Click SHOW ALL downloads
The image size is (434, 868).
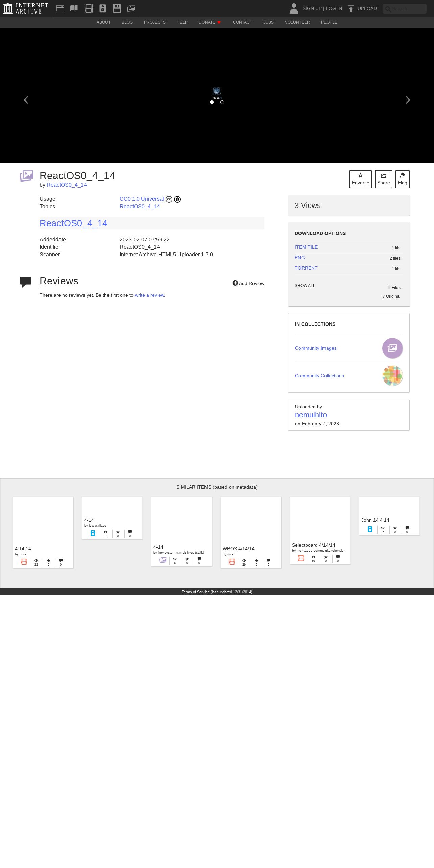[305, 286]
